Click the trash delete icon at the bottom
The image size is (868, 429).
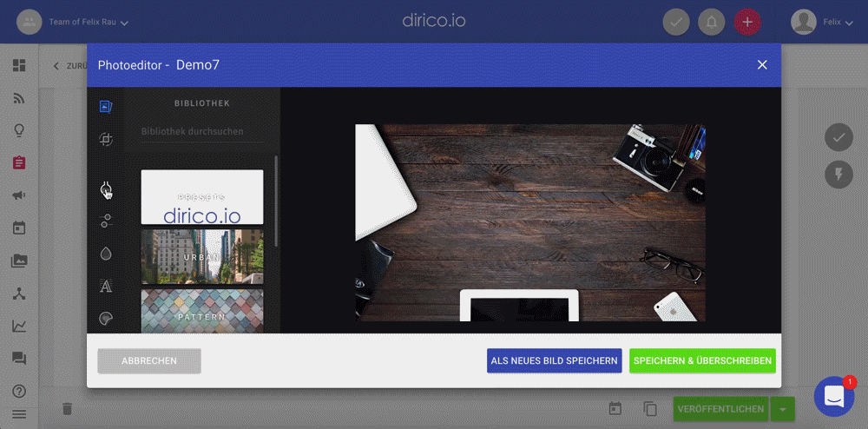[x=67, y=409]
